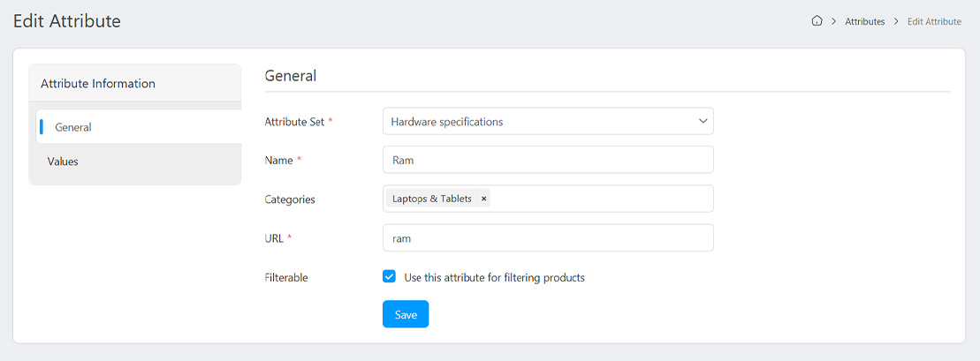
Task: Click 'Use this attribute for filtering products' label
Action: [494, 277]
